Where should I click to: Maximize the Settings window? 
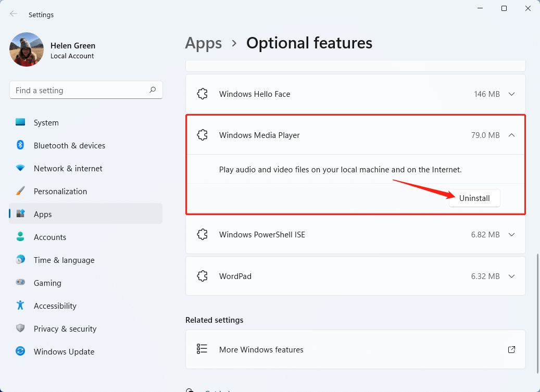pos(504,8)
